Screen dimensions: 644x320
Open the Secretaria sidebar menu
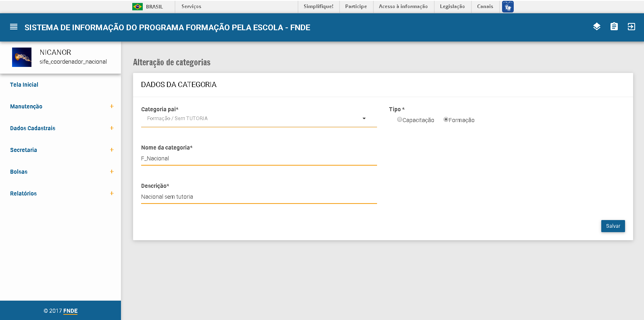coord(23,150)
